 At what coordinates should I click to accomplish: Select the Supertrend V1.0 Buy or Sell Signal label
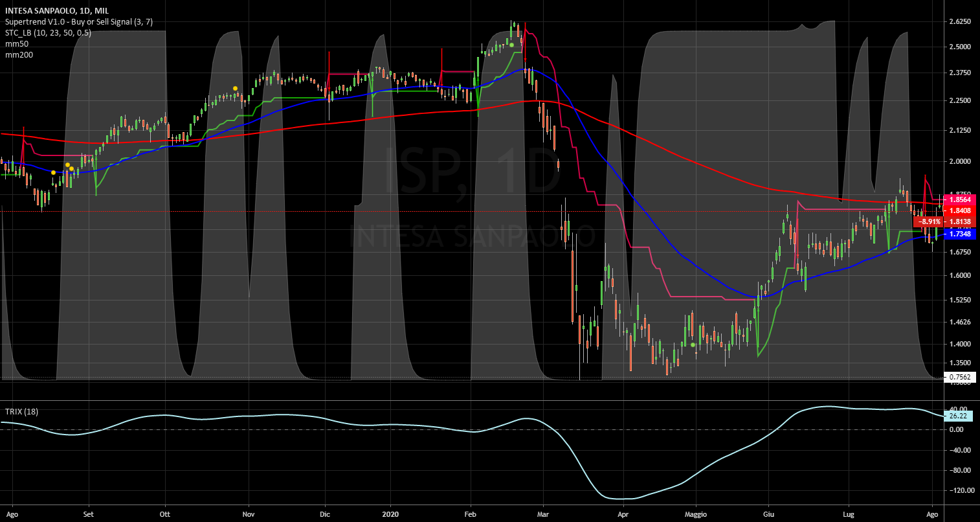click(x=79, y=22)
